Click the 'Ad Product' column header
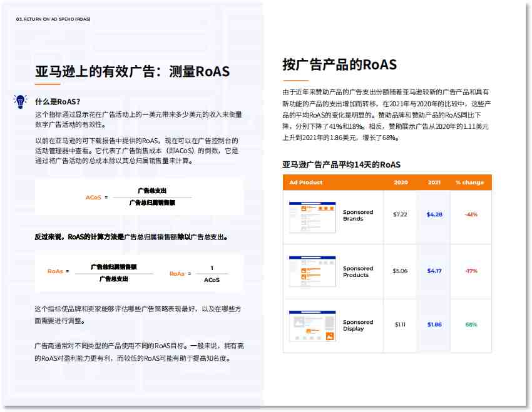 pos(305,183)
